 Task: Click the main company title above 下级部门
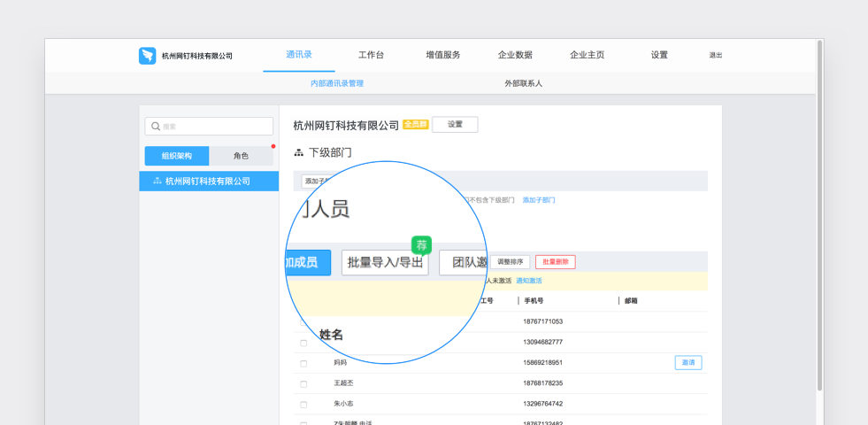tap(346, 125)
